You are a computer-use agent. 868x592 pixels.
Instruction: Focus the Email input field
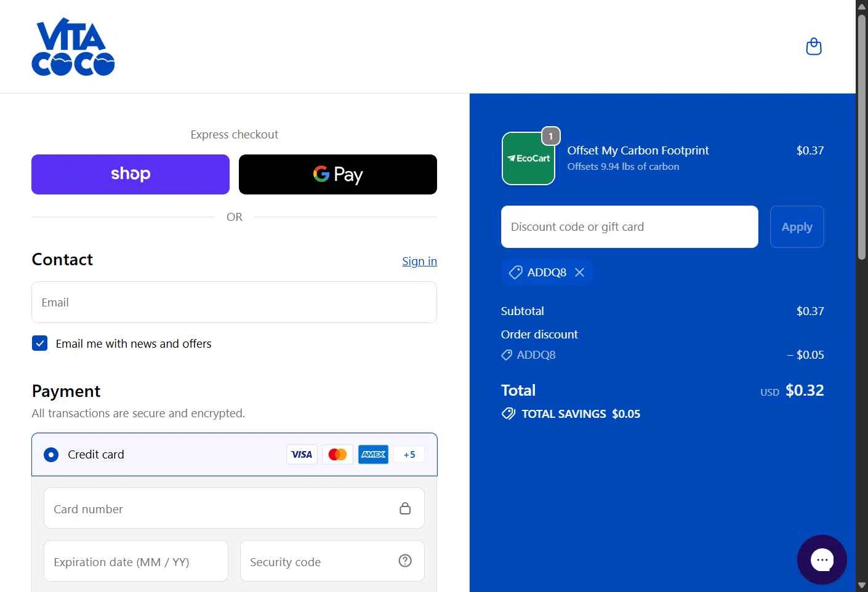pos(234,302)
